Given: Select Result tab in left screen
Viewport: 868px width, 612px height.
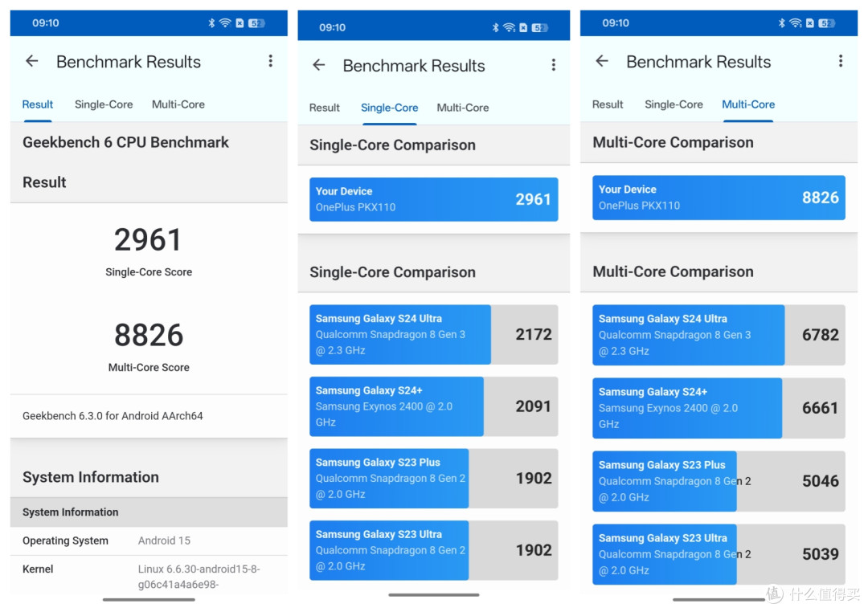Looking at the screenshot, I should (38, 104).
